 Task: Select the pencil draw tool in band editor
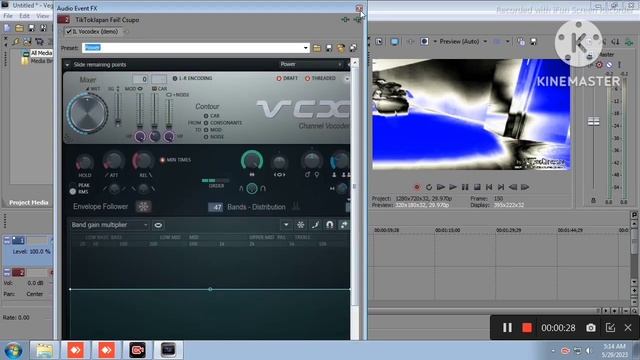click(315, 225)
